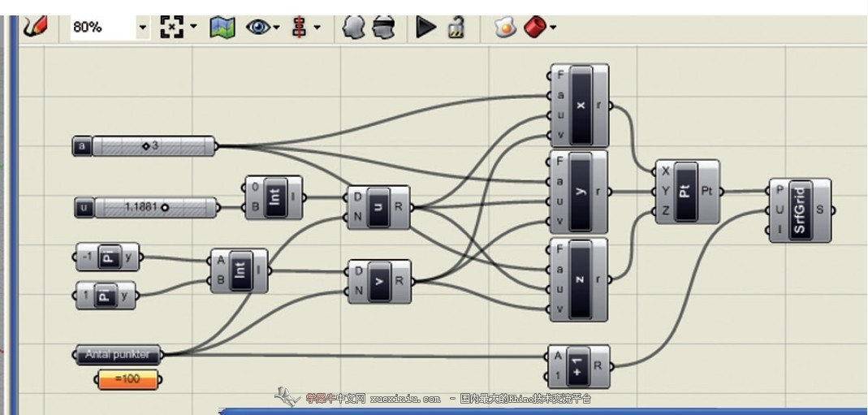Select the SrfGrid component
The width and height of the screenshot is (868, 415).
801,210
